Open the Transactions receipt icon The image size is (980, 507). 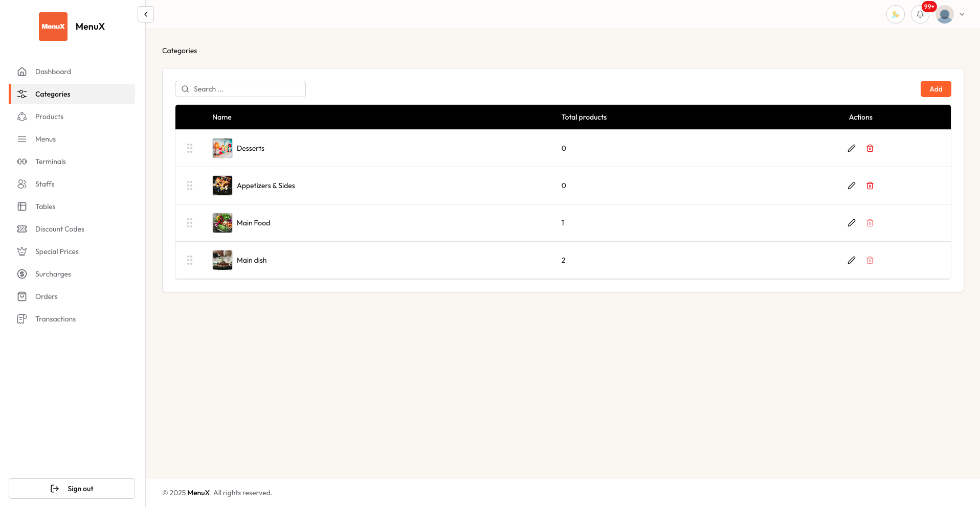pos(22,319)
